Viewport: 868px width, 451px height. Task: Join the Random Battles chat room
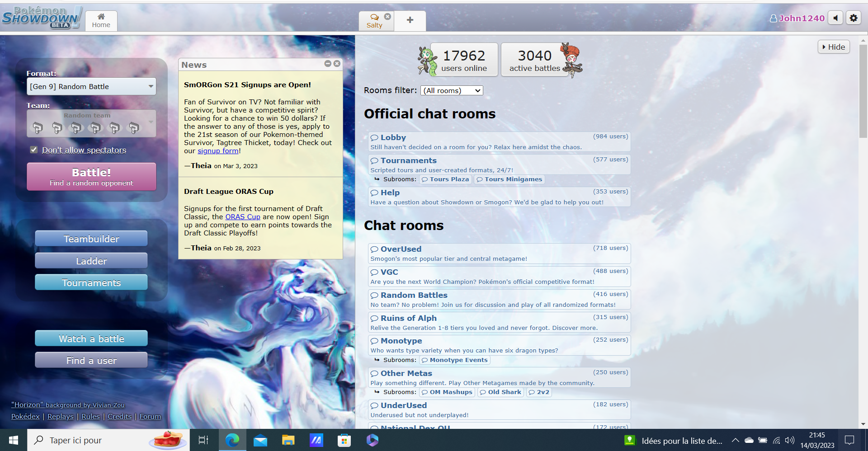tap(499, 300)
